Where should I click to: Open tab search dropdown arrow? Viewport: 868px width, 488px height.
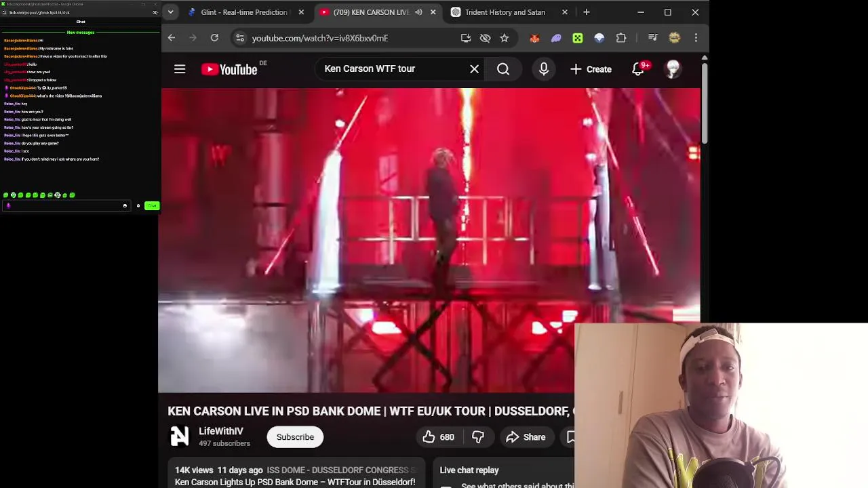click(x=171, y=12)
